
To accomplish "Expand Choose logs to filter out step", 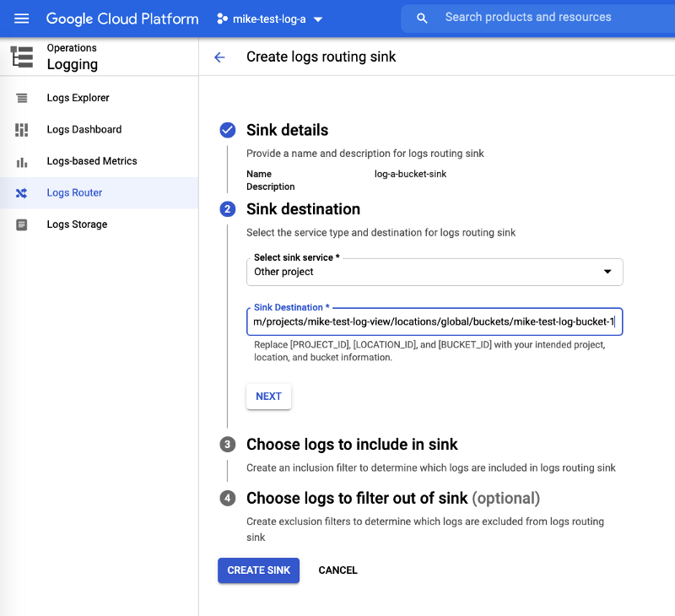I will (x=393, y=498).
